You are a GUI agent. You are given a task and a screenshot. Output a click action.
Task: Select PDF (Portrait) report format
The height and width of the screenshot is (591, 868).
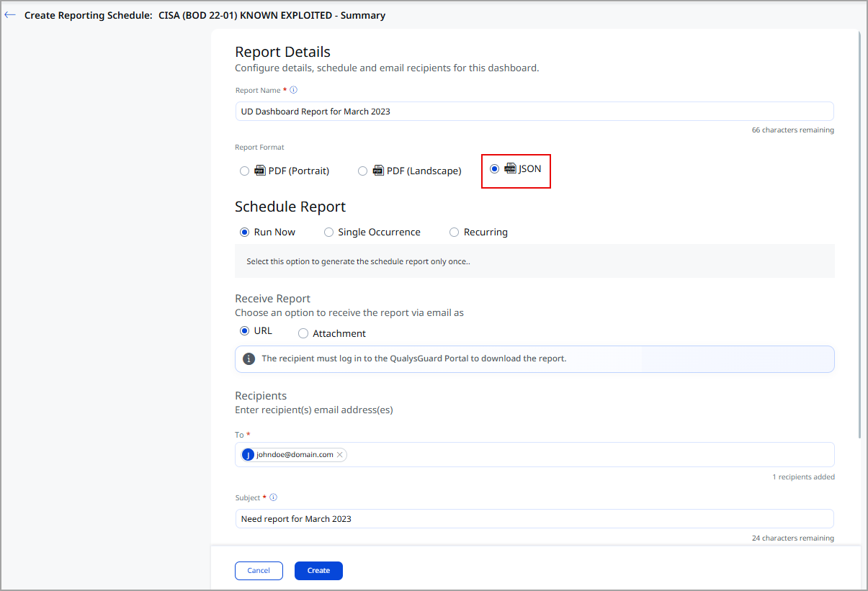coord(245,171)
